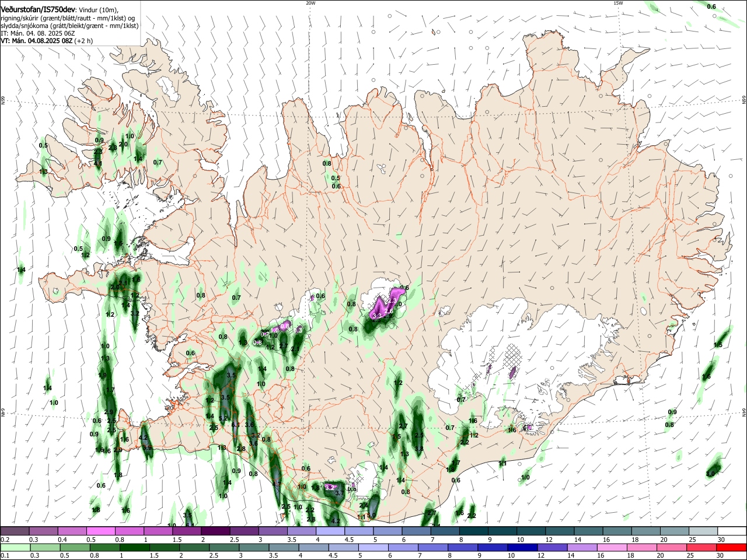Viewport: 747px width, 560px height.
Task: Click the 'slydda/snjókoma' text in the header
Action: (x=26, y=26)
